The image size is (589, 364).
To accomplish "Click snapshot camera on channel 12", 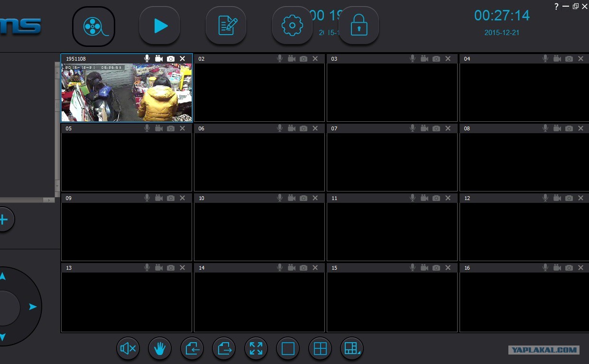I will (x=569, y=198).
